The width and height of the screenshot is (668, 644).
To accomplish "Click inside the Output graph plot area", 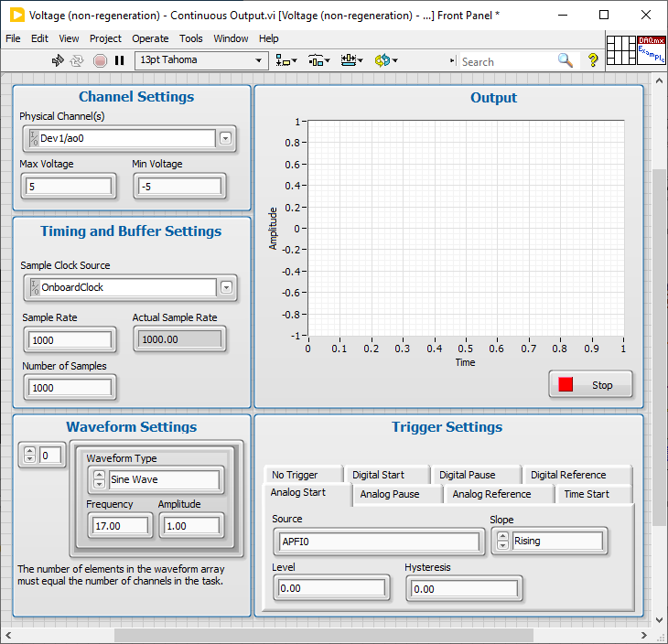I will click(x=466, y=229).
